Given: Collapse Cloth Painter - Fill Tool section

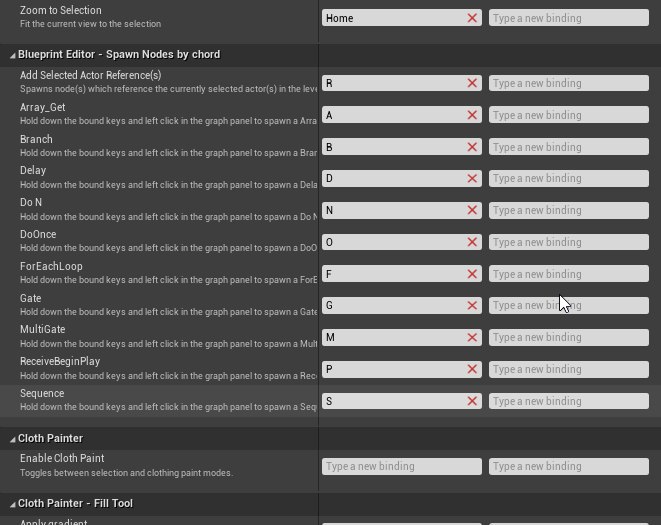Looking at the screenshot, I should point(13,504).
